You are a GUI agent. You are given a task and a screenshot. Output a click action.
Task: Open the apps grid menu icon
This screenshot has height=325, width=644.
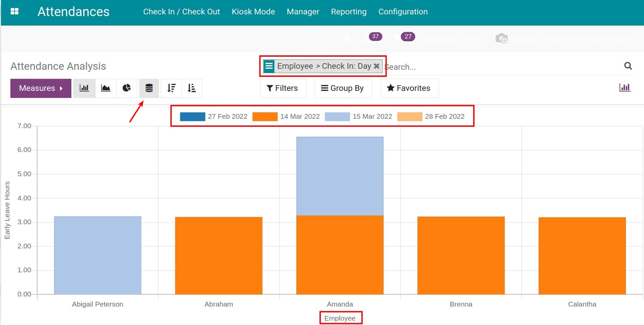[14, 11]
